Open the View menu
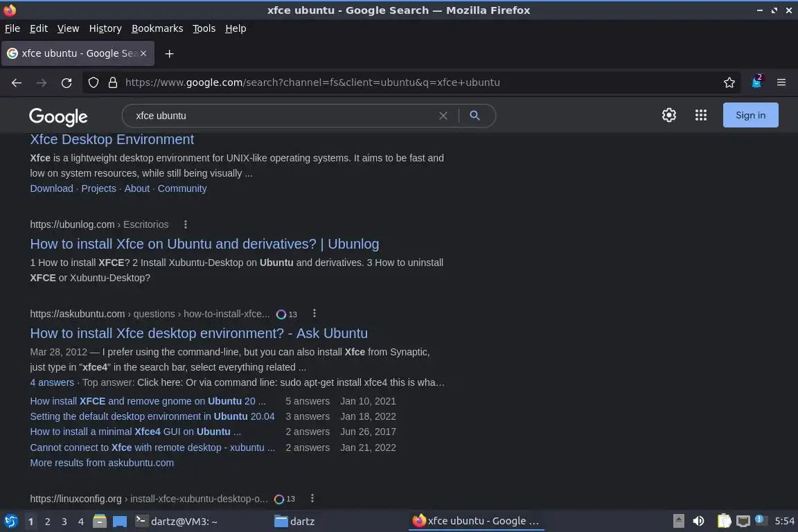The height and width of the screenshot is (532, 798). [68, 28]
